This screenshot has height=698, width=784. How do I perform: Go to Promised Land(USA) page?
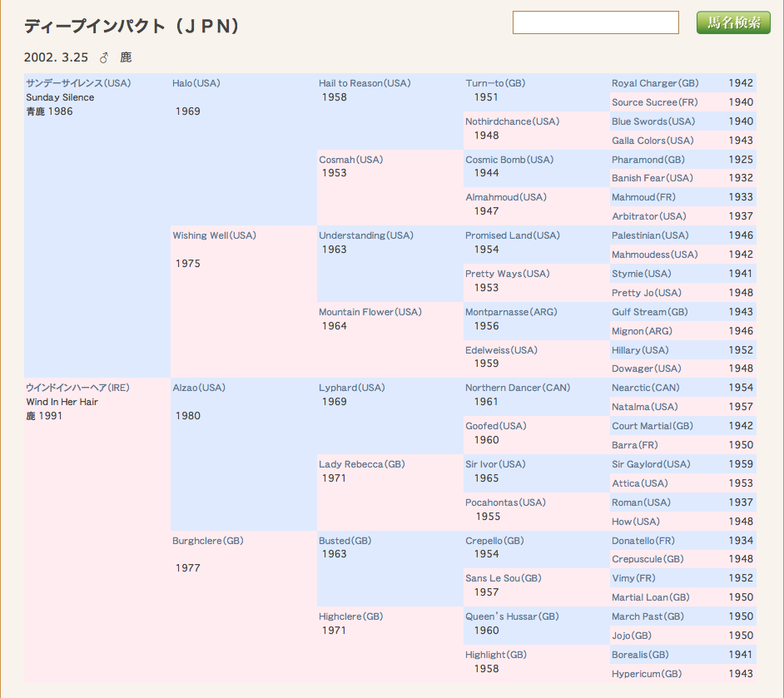[x=512, y=235]
